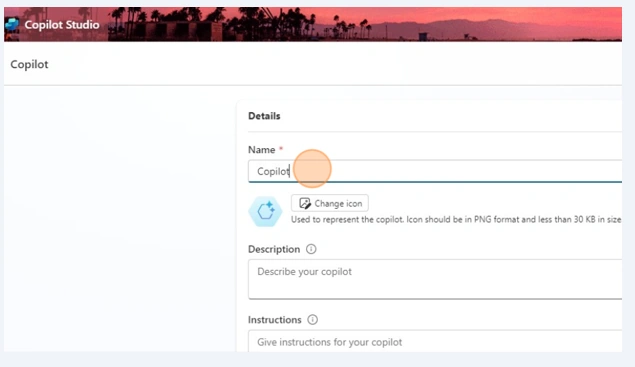The height and width of the screenshot is (367, 635).
Task: Click the Name field label
Action: pyautogui.click(x=262, y=150)
